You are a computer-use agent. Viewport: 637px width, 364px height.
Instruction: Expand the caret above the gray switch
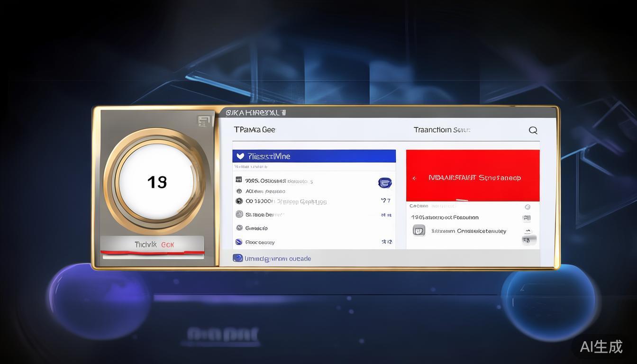point(528,231)
